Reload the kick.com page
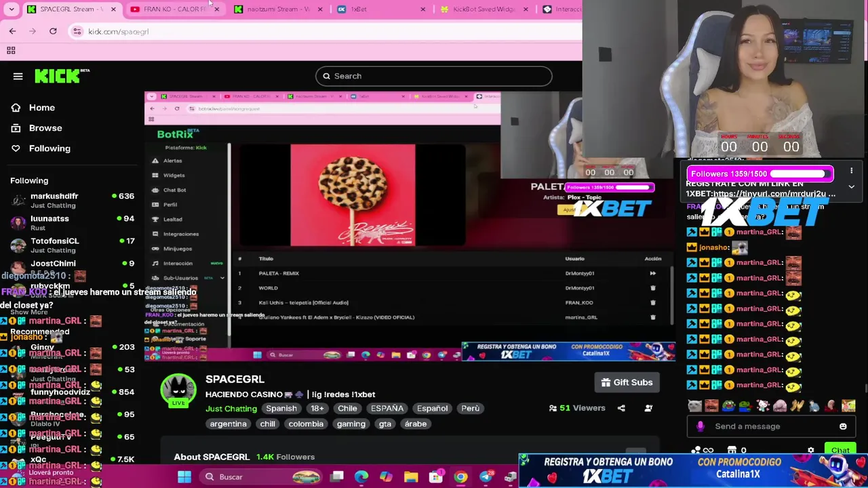The width and height of the screenshot is (868, 488). (x=53, y=31)
